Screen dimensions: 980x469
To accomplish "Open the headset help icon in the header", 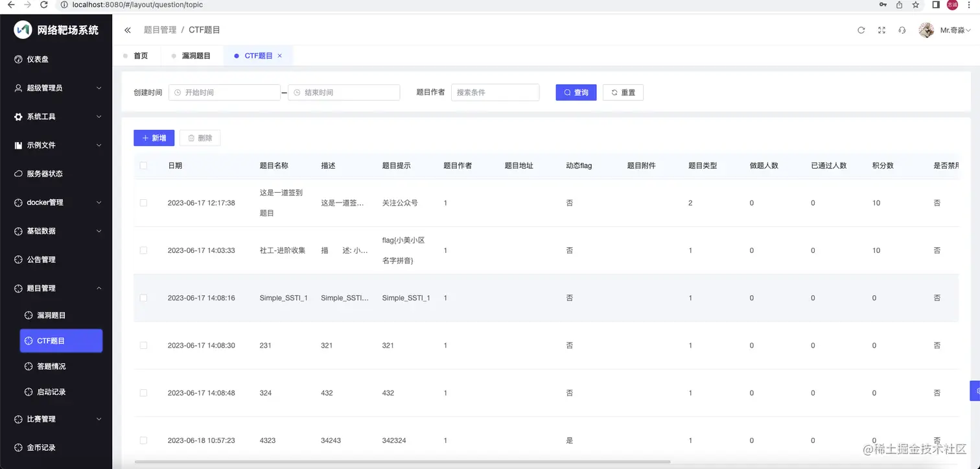I will pos(902,30).
